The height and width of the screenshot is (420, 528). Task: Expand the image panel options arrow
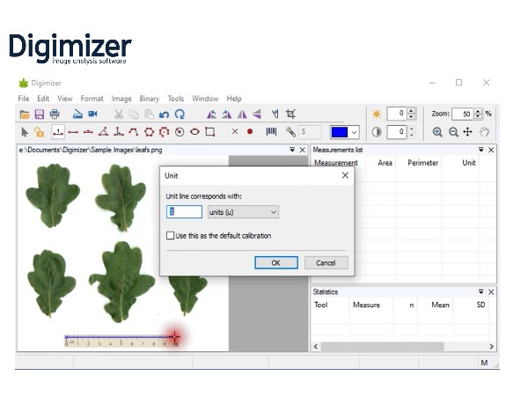[x=292, y=150]
